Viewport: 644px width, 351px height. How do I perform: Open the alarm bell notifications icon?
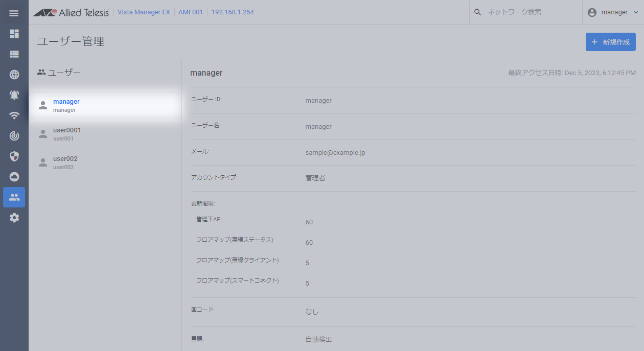[14, 95]
